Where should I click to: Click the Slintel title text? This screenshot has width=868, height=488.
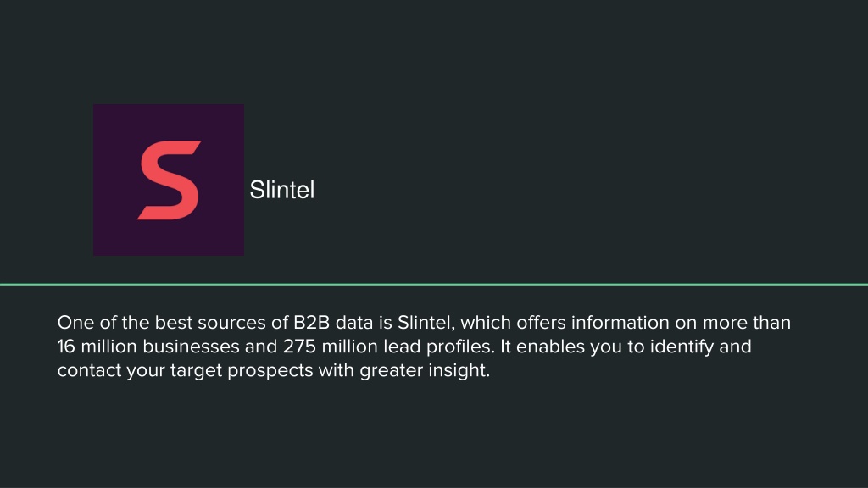281,190
